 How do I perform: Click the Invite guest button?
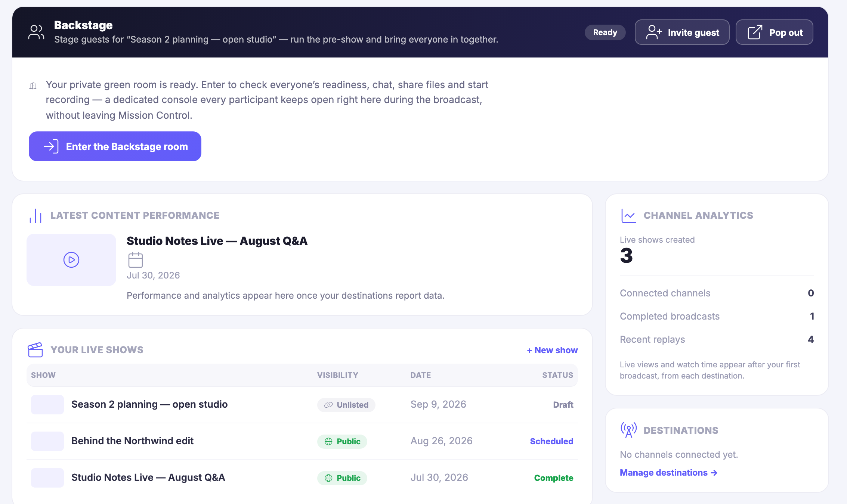coord(682,32)
